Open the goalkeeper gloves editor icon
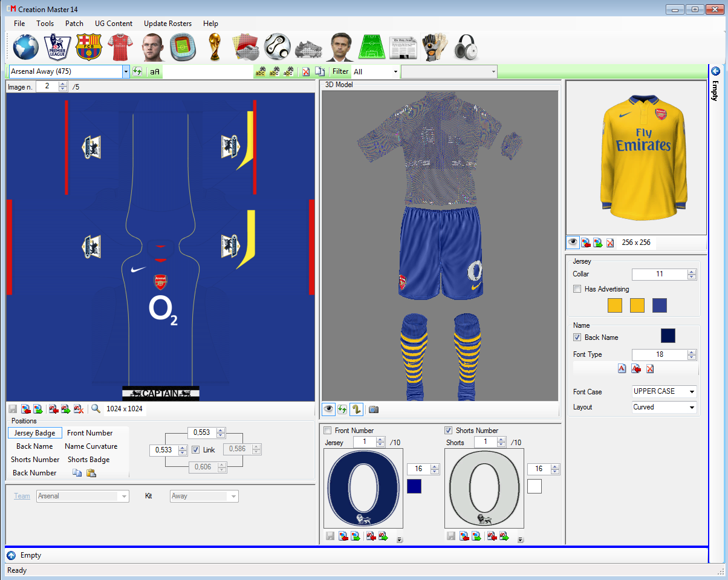This screenshot has height=580, width=728. (x=434, y=47)
